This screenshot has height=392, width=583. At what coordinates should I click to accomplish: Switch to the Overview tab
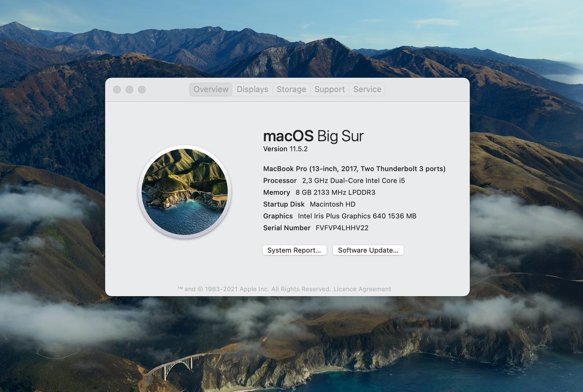[x=211, y=89]
